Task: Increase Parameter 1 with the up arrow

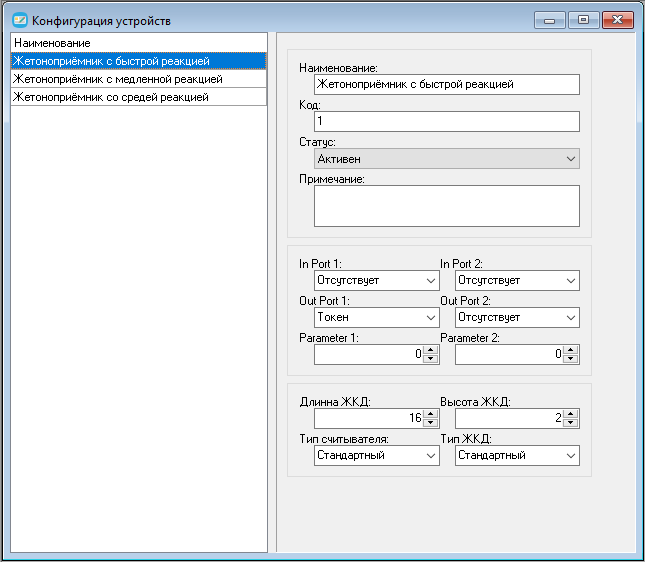Action: click(x=430, y=350)
